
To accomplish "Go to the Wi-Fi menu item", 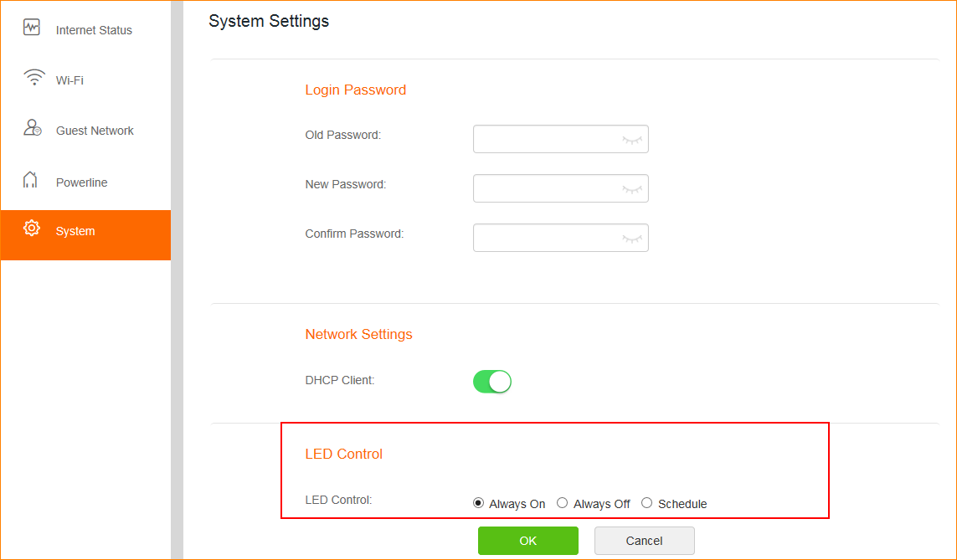I will [x=69, y=80].
